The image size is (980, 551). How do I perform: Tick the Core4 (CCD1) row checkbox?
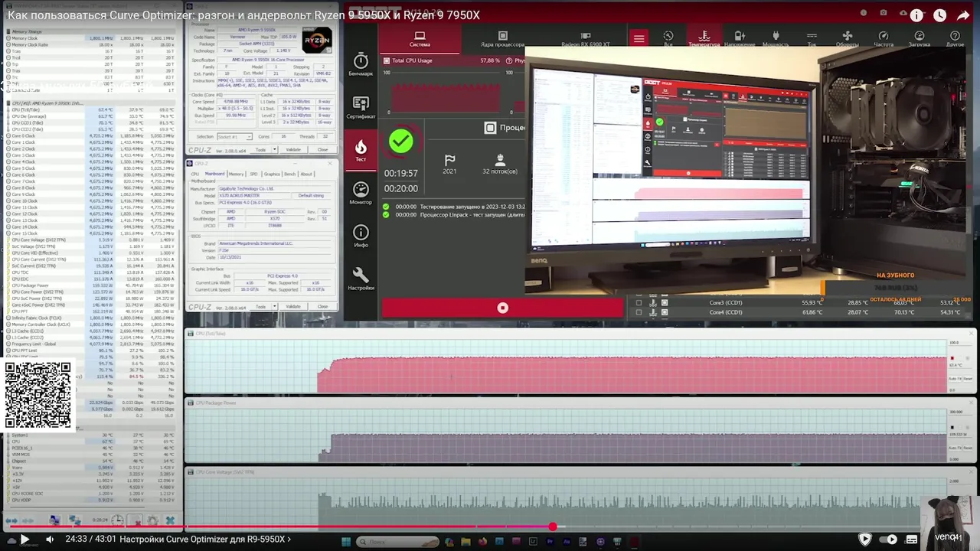coord(639,312)
